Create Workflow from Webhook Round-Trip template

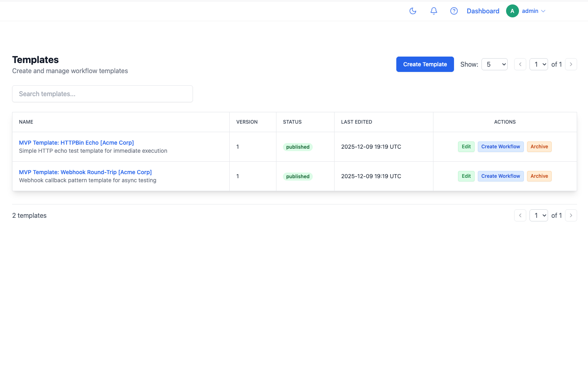tap(500, 176)
